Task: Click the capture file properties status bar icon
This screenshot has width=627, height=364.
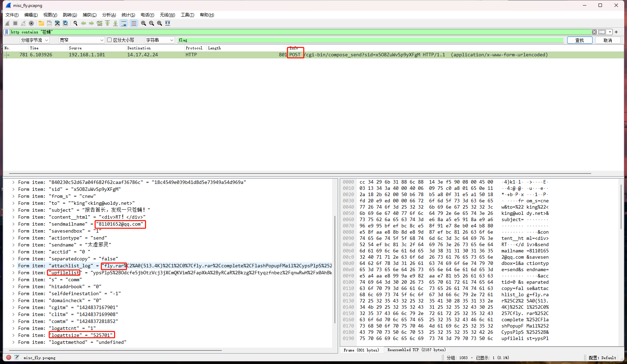Action: coord(17,357)
